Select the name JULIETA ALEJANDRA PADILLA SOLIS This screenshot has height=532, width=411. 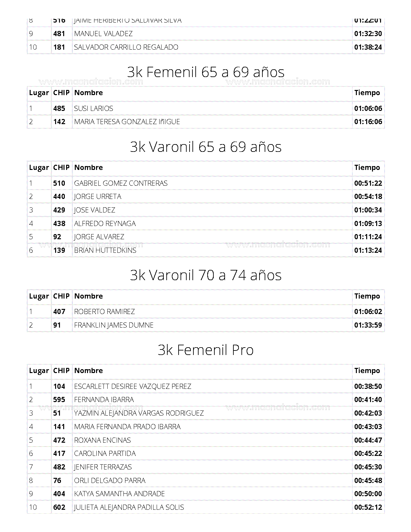(129, 507)
